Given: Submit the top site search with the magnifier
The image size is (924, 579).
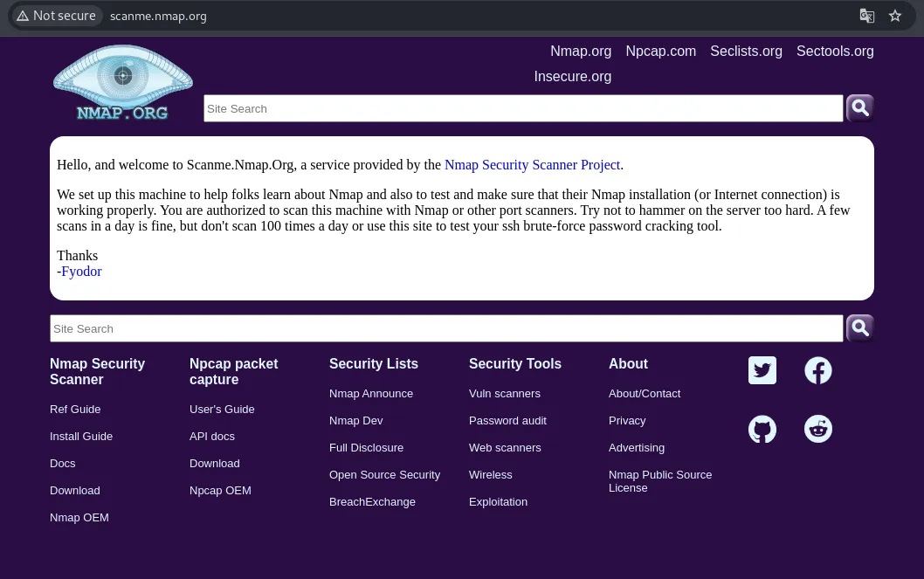Looking at the screenshot, I should [x=859, y=107].
